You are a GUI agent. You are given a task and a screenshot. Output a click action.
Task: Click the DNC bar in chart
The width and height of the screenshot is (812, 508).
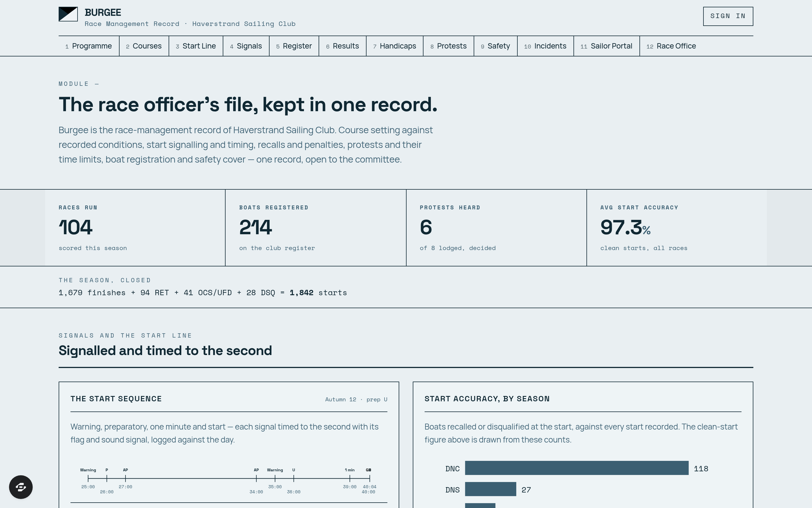point(577,468)
